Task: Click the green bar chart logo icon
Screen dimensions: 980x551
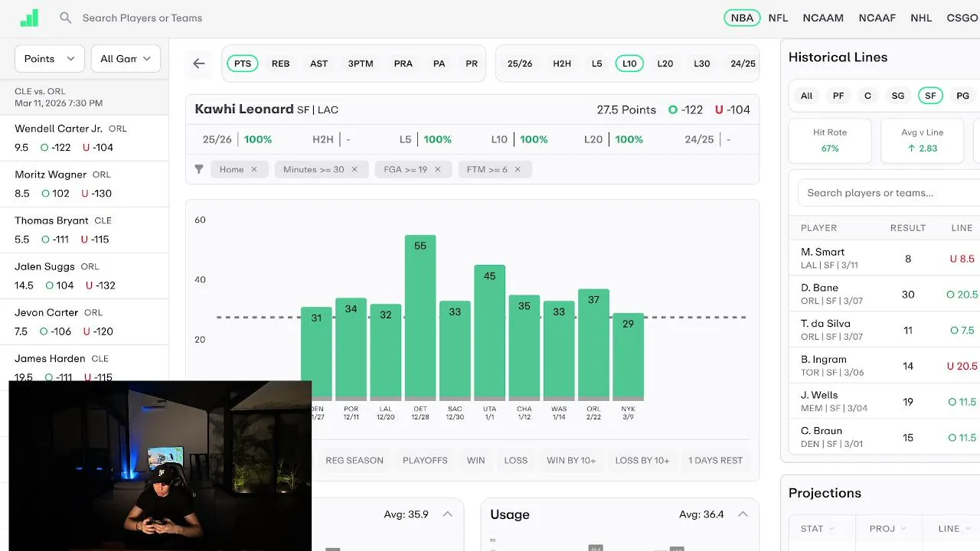Action: pyautogui.click(x=29, y=18)
